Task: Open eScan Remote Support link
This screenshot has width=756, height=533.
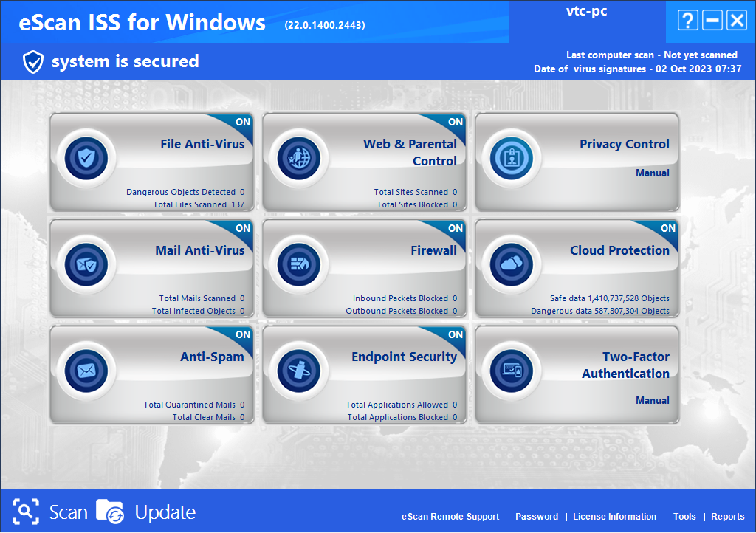Action: [450, 517]
